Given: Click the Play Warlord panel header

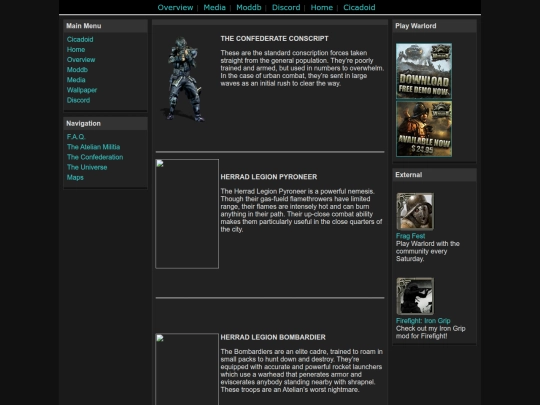Looking at the screenshot, I should [434, 26].
